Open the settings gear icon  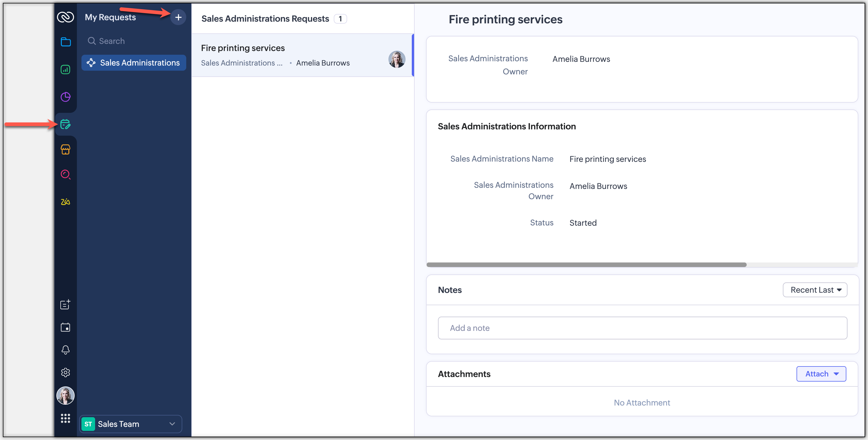pos(65,372)
